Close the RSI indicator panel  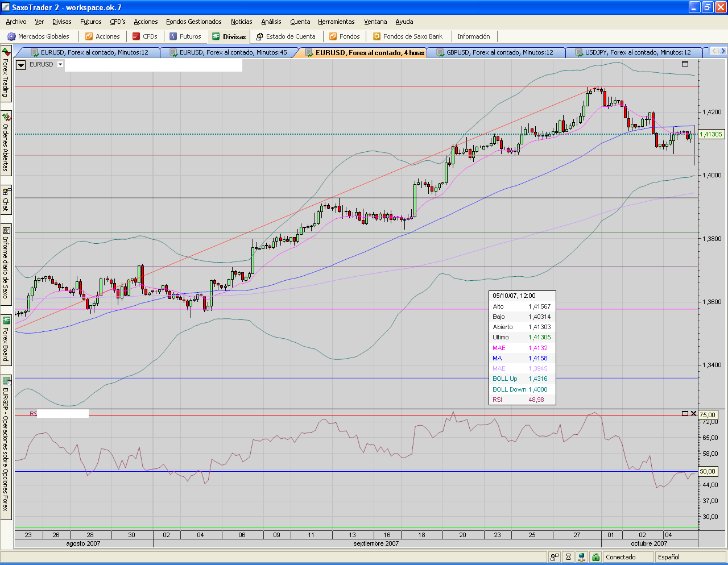(693, 414)
